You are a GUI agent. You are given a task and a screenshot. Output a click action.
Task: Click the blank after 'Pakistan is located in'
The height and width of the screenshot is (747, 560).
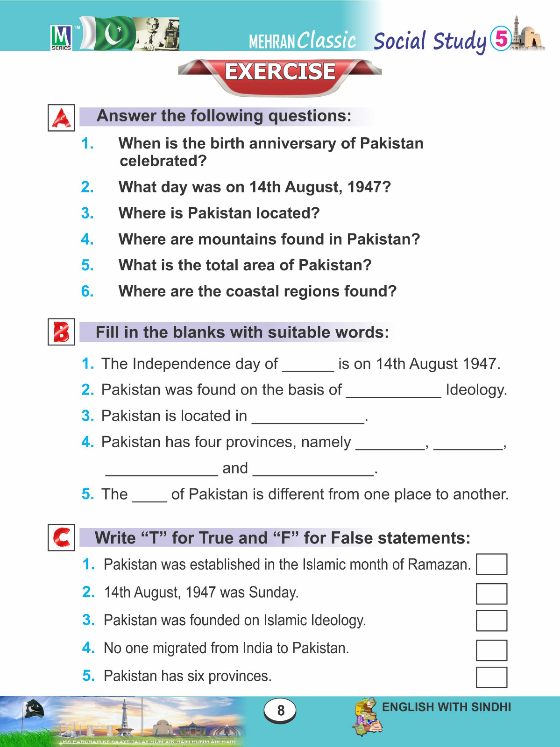(x=308, y=417)
